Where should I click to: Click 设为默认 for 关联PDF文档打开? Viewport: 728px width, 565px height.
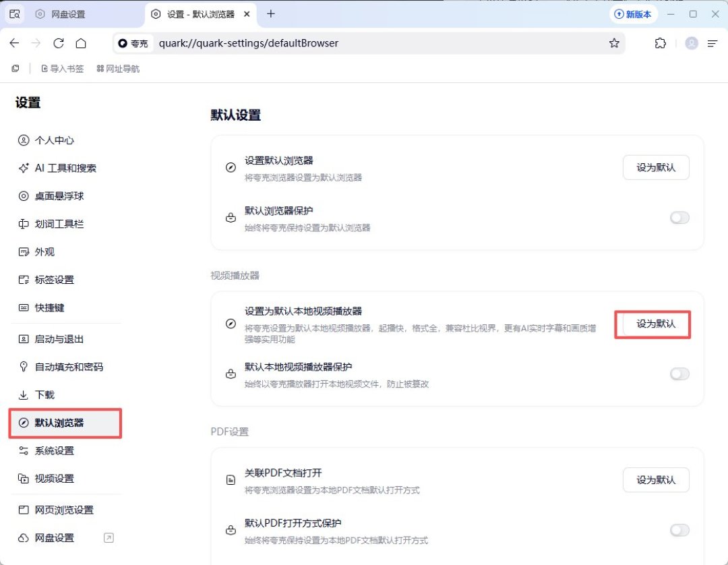click(x=656, y=479)
